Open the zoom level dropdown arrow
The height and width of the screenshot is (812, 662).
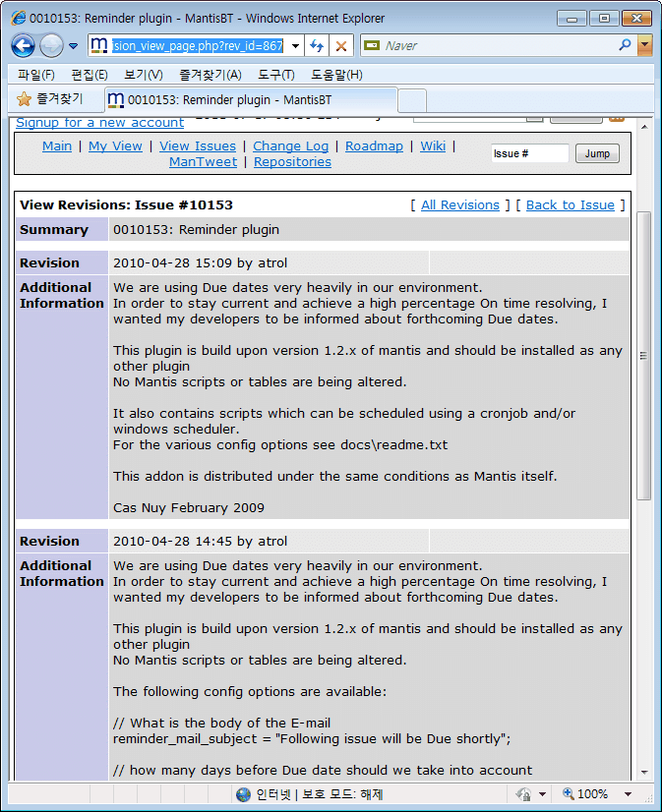(628, 794)
